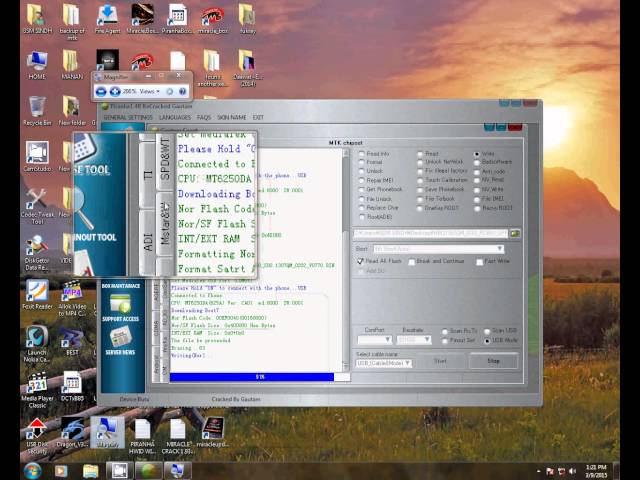Select the Write radio option
The height and width of the screenshot is (480, 640).
pos(484,154)
